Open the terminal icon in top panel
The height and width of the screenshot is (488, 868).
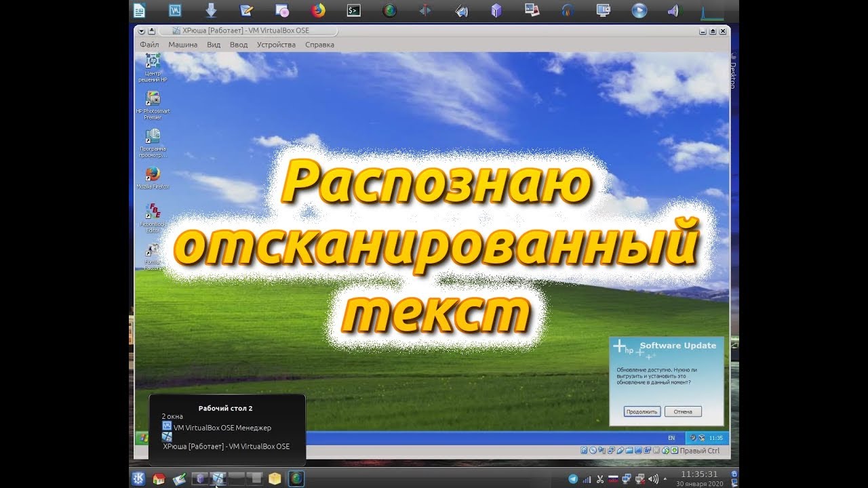[353, 10]
